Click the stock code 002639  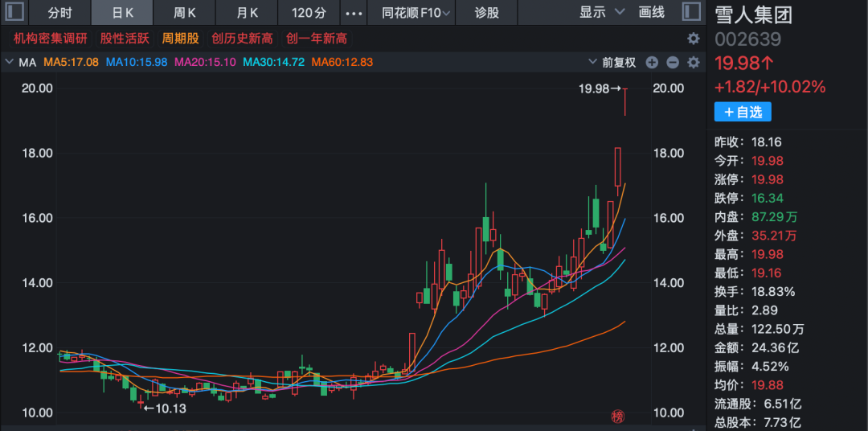click(748, 39)
